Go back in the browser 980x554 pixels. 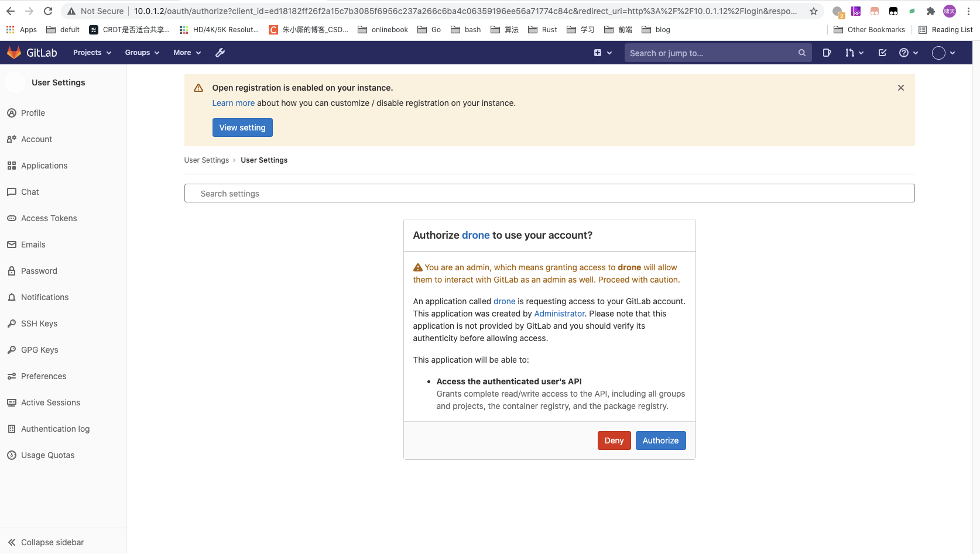11,11
